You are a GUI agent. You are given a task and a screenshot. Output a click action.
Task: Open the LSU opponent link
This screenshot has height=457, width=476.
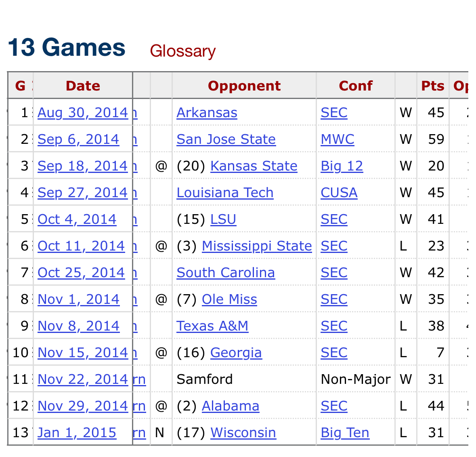223,219
